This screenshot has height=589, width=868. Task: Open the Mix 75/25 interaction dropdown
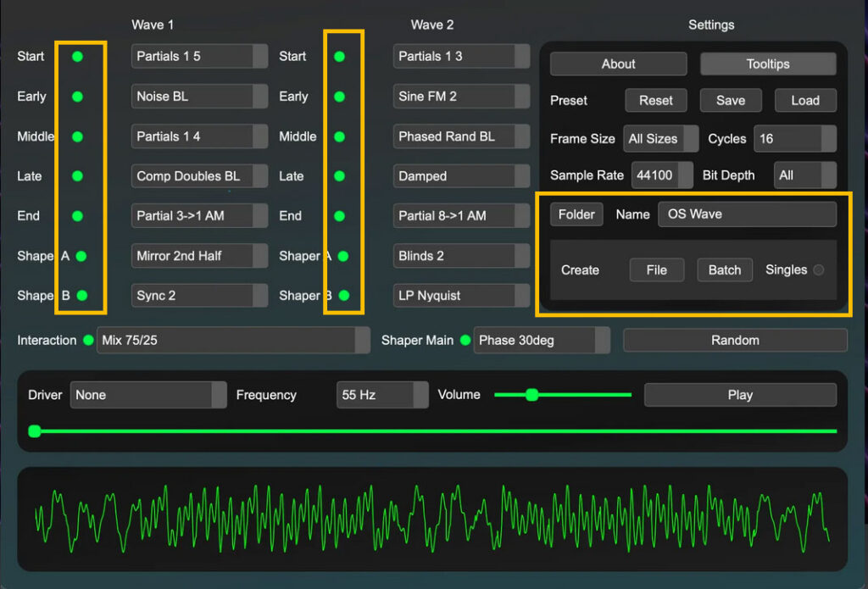pyautogui.click(x=233, y=340)
